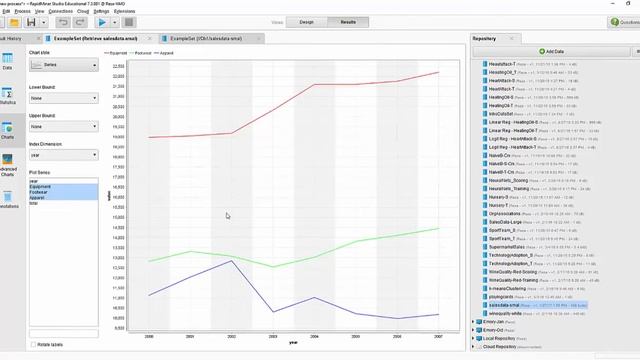The height and width of the screenshot is (360, 640).
Task: Switch to the Results view
Action: pyautogui.click(x=348, y=22)
